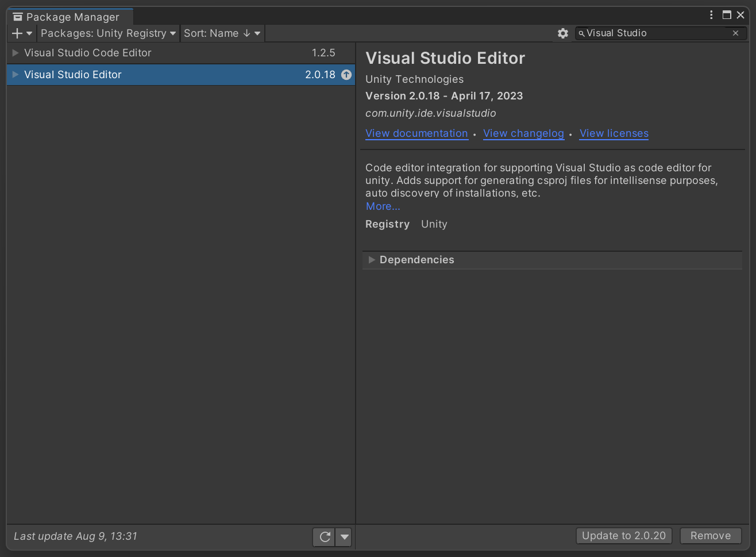Open Sort: Name dropdown
Image resolution: width=756 pixels, height=557 pixels.
click(222, 33)
